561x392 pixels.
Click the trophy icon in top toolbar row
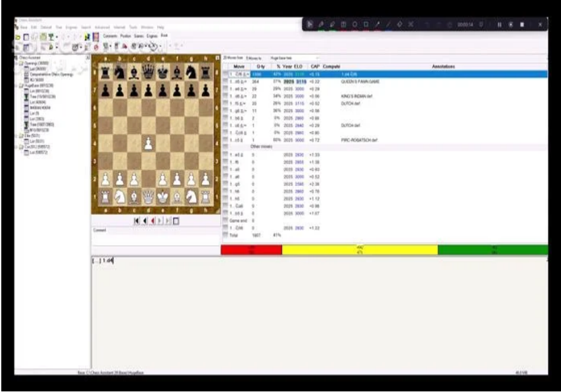point(51,37)
